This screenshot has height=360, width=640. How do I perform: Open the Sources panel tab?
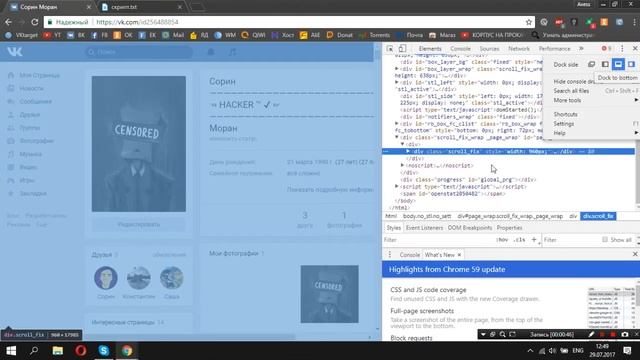coord(489,49)
